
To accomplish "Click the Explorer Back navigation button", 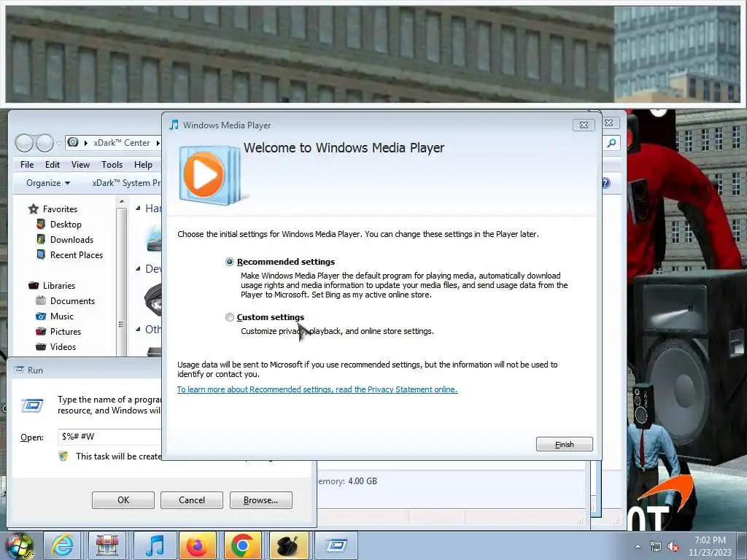I will (x=24, y=142).
